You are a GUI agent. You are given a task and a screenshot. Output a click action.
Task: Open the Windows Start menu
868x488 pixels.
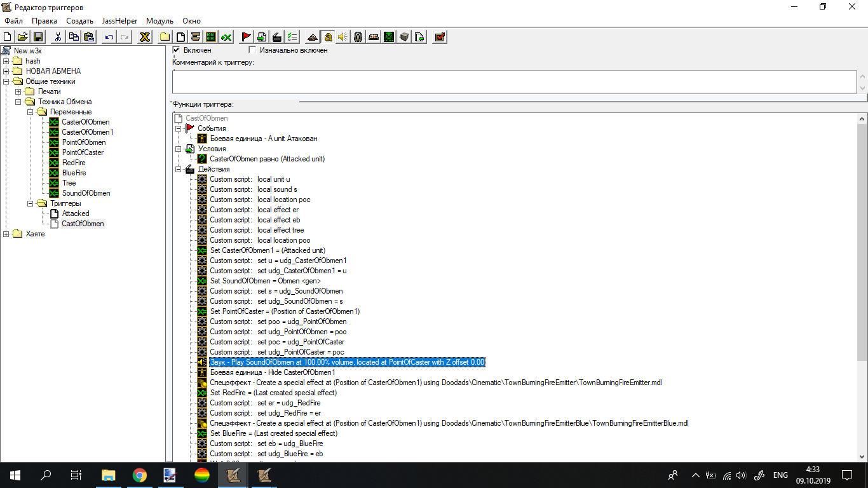click(x=15, y=475)
